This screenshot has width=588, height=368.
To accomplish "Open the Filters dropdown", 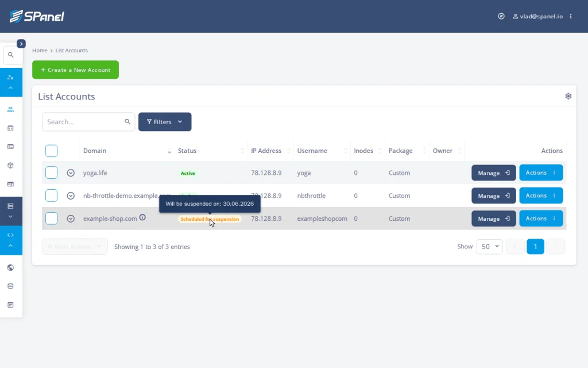I will click(165, 122).
